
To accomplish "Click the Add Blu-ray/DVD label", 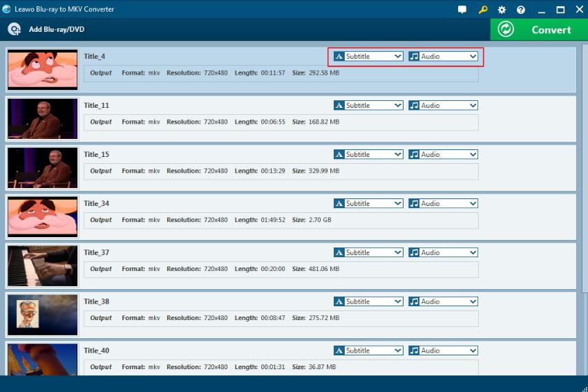I will (57, 29).
